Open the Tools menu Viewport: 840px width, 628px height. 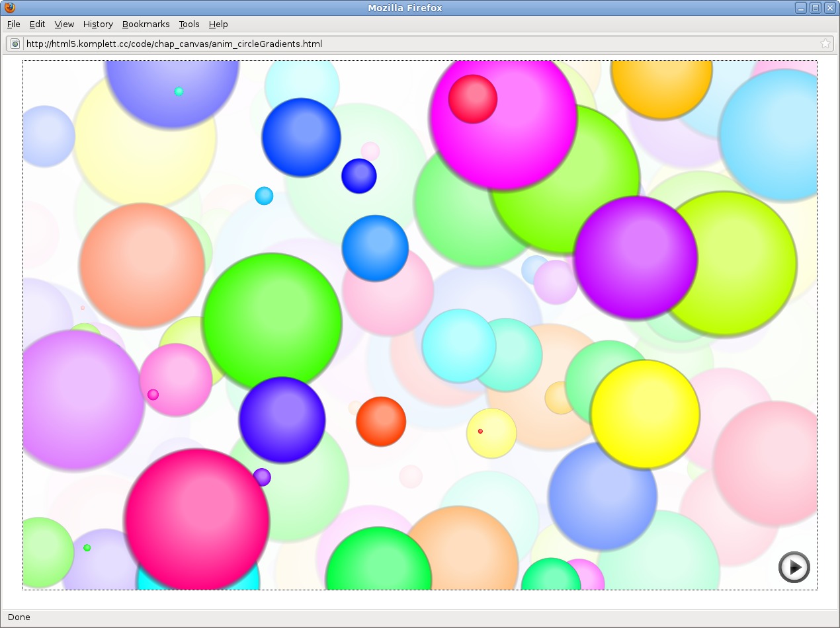tap(189, 24)
